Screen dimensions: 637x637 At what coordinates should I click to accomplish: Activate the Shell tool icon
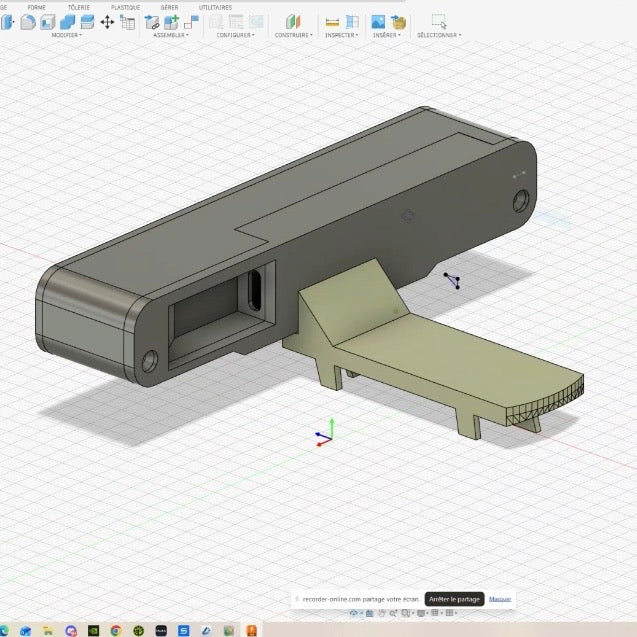[x=48, y=22]
